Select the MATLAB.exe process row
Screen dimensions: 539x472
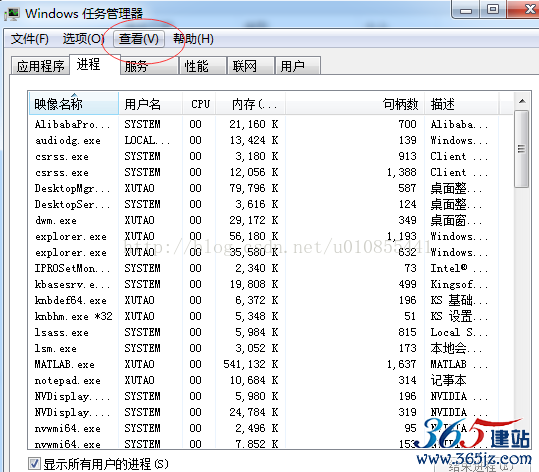(272, 364)
